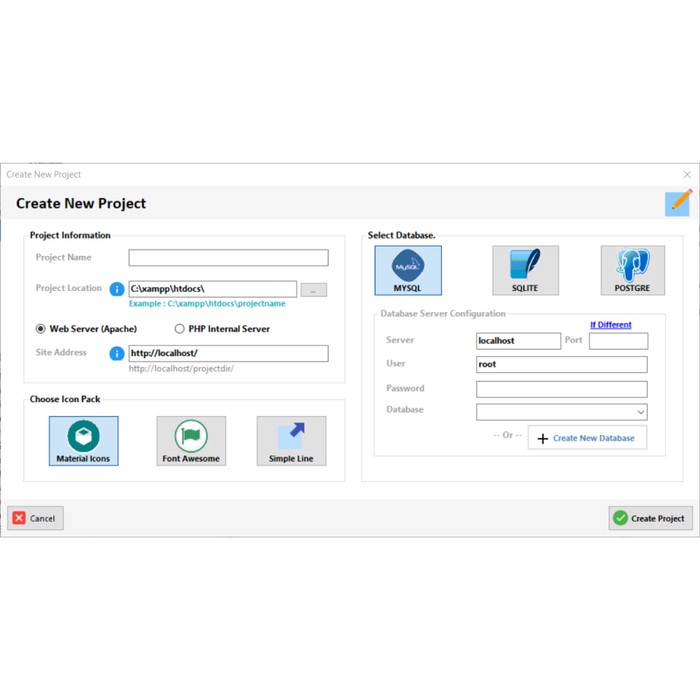700x700 pixels.
Task: Select the Material Icons pack
Action: click(83, 441)
